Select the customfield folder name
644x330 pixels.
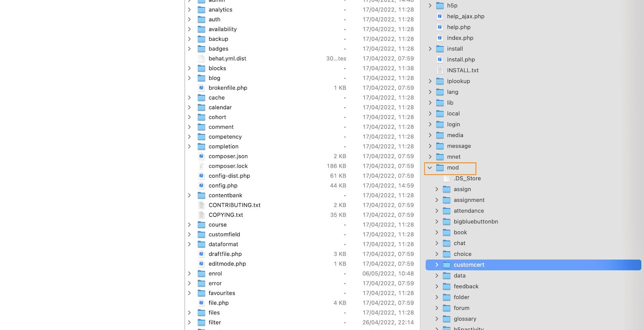[x=224, y=235]
